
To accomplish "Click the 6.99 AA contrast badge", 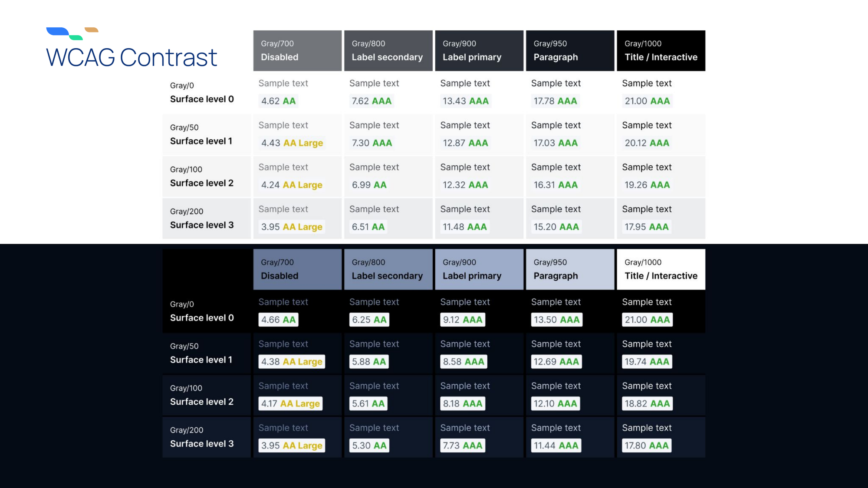I will pyautogui.click(x=369, y=185).
